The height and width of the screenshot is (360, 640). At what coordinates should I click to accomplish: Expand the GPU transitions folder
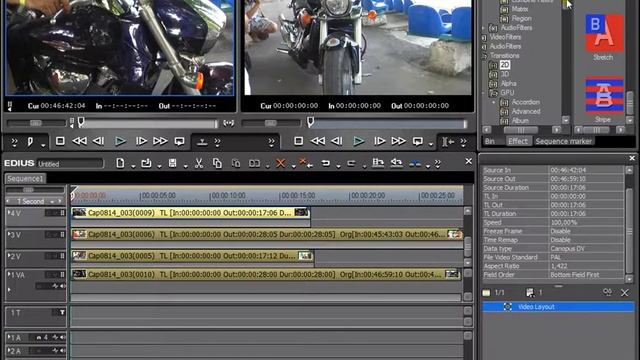(484, 93)
